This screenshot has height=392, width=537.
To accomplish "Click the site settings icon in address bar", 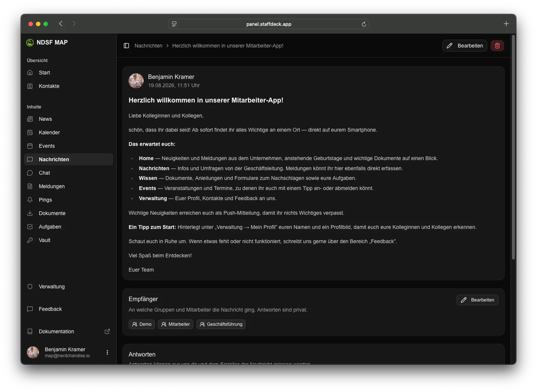I will click(x=174, y=24).
